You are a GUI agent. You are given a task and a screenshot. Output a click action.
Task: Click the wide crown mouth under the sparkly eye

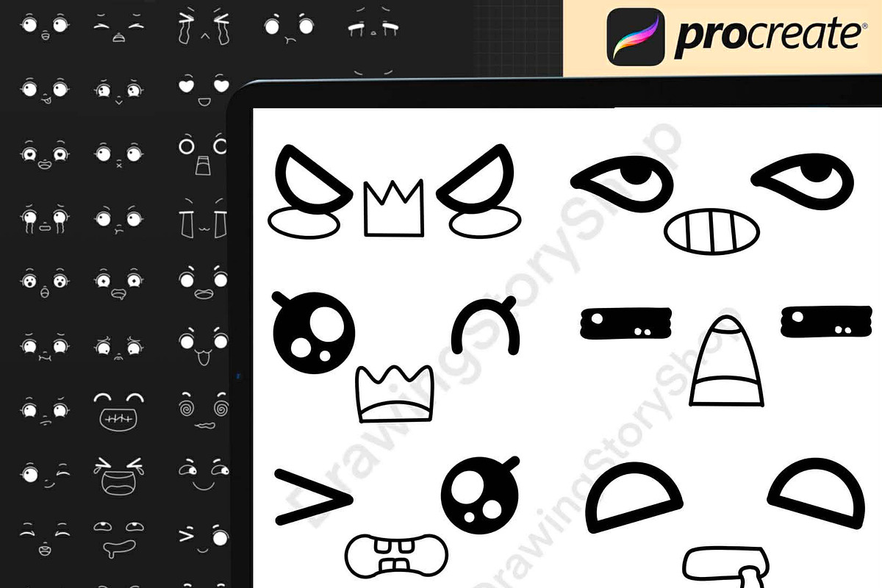pos(394,393)
